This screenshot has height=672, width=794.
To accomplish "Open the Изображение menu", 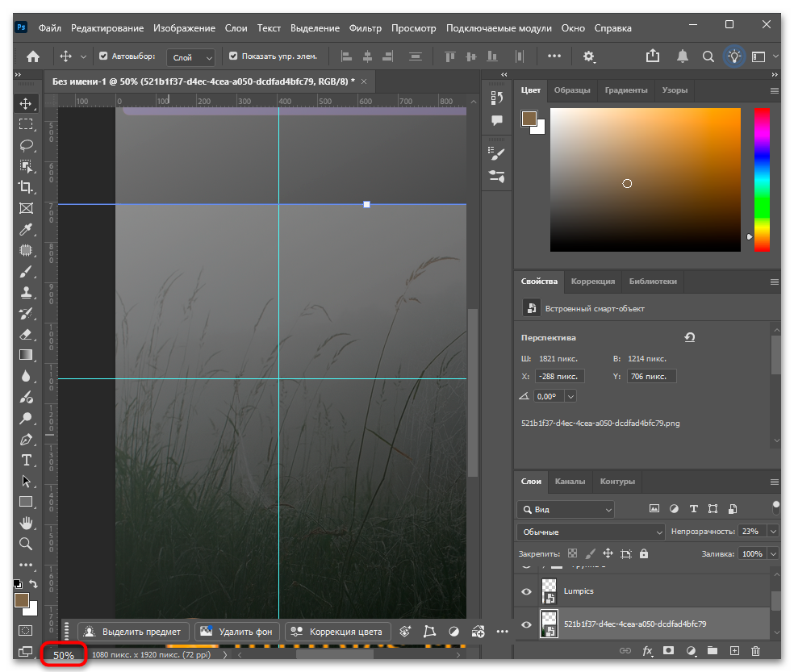I will click(184, 28).
